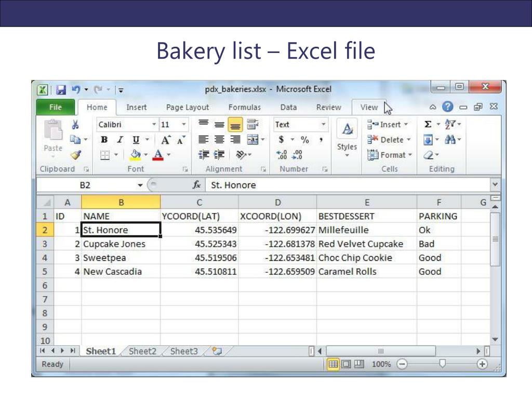Select the cell containing Cupcake Jones

pyautogui.click(x=121, y=244)
